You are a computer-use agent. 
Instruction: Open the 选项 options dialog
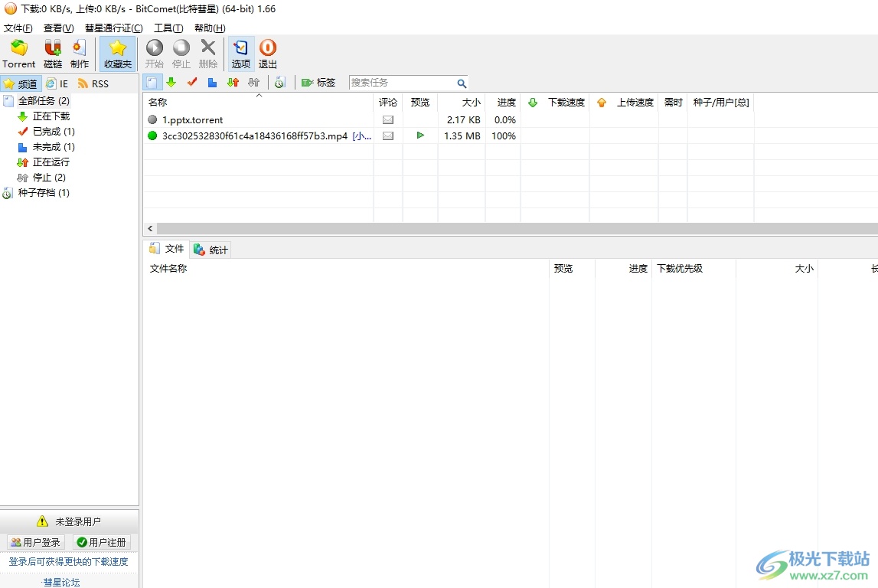tap(241, 54)
